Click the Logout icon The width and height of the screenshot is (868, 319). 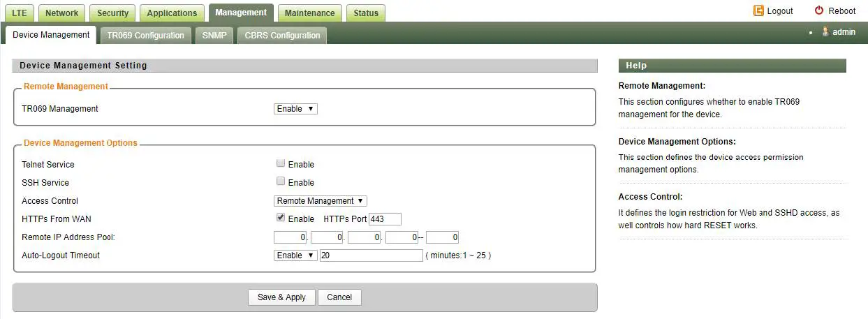758,10
